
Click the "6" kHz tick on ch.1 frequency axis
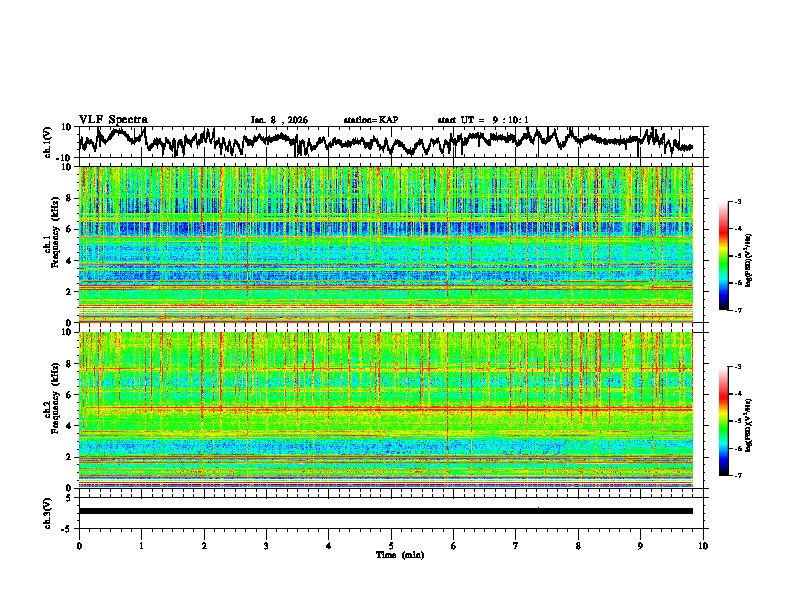[x=70, y=229]
